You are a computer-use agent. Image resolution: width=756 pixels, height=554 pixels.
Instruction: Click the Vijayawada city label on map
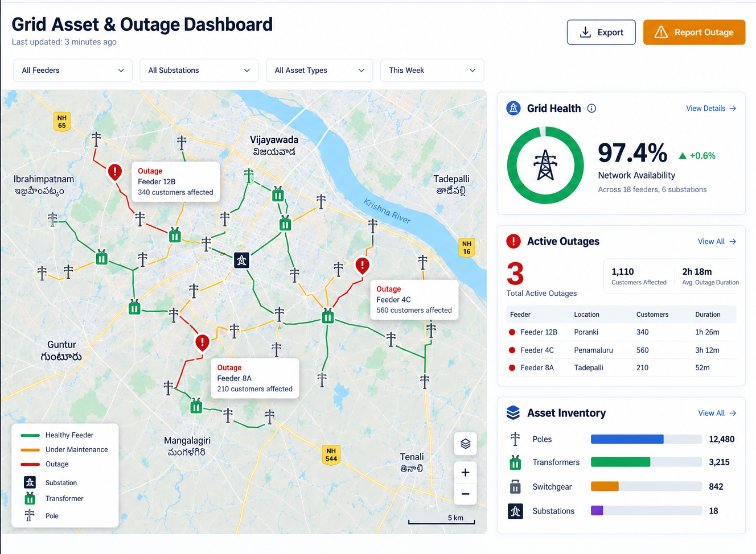tap(274, 140)
